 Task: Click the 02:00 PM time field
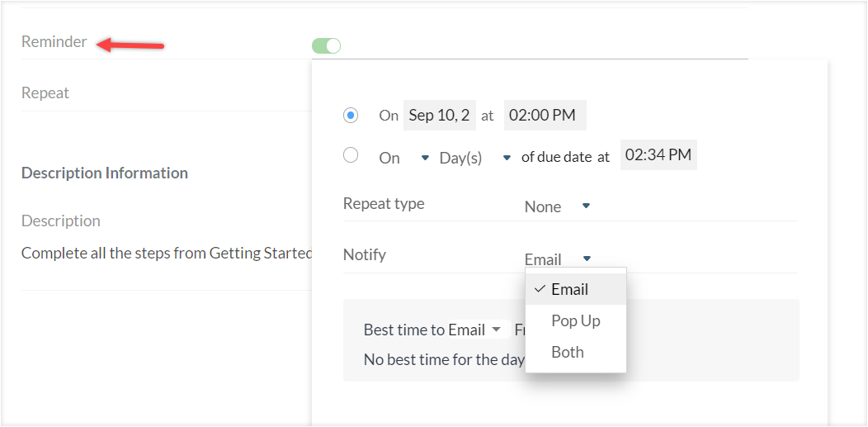(542, 116)
